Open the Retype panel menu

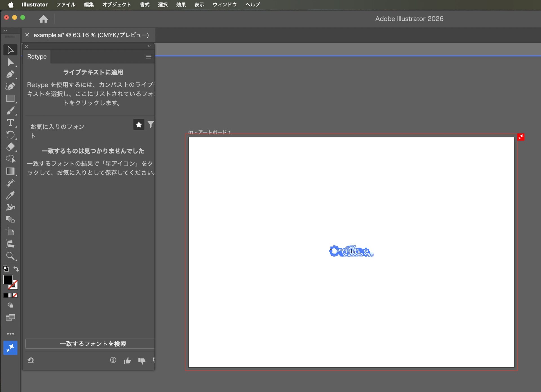coord(148,57)
